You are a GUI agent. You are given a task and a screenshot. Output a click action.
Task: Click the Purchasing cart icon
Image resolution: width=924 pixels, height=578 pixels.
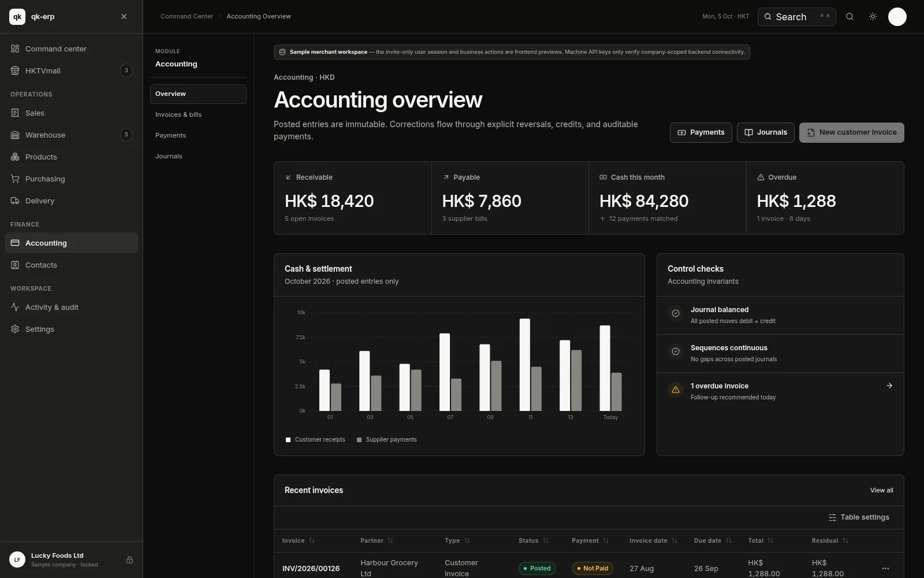(x=15, y=179)
